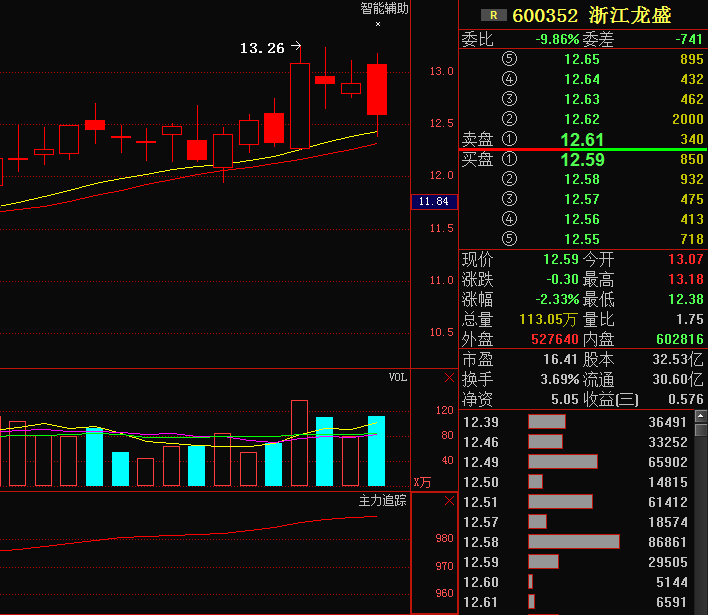This screenshot has width=708, height=615.
Task: Click the R margin-trading badge beside stock code
Action: point(493,15)
